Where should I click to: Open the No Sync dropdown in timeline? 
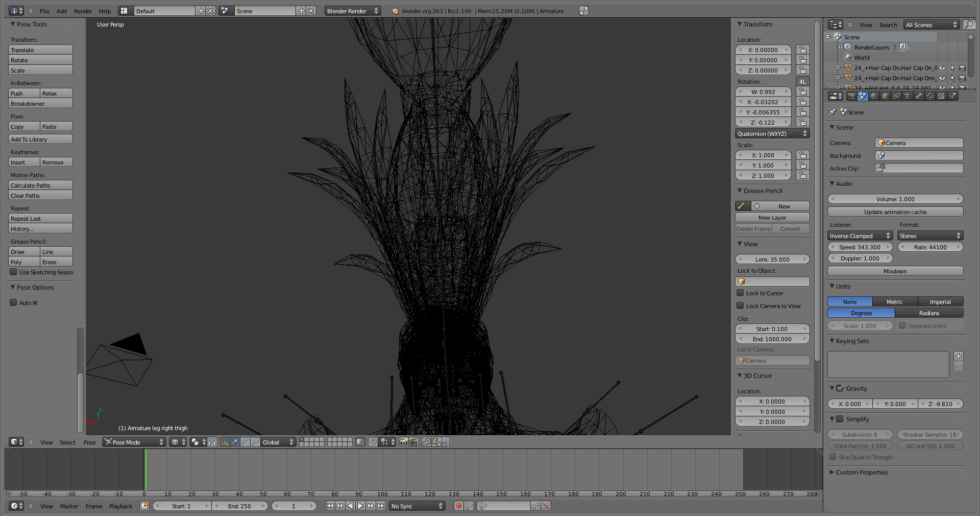(417, 506)
